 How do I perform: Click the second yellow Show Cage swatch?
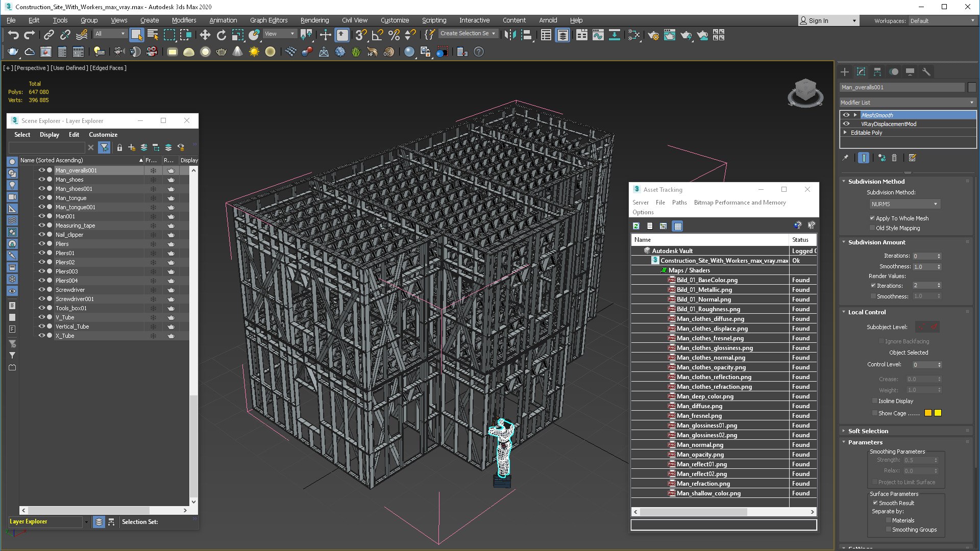tap(938, 413)
